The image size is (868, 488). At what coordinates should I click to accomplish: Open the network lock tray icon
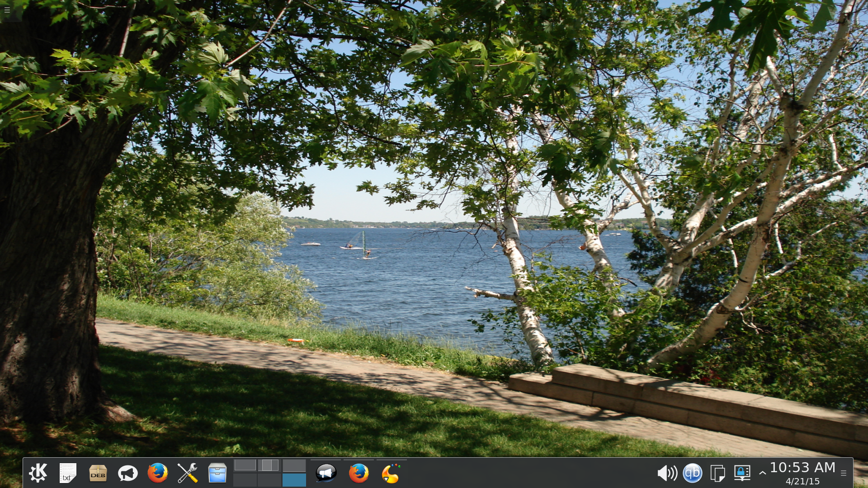[x=742, y=473]
